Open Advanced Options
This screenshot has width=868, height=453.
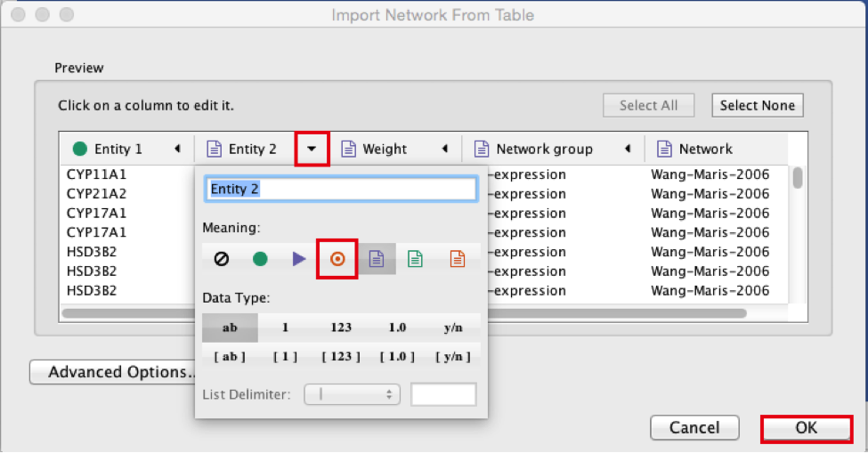[x=112, y=372]
